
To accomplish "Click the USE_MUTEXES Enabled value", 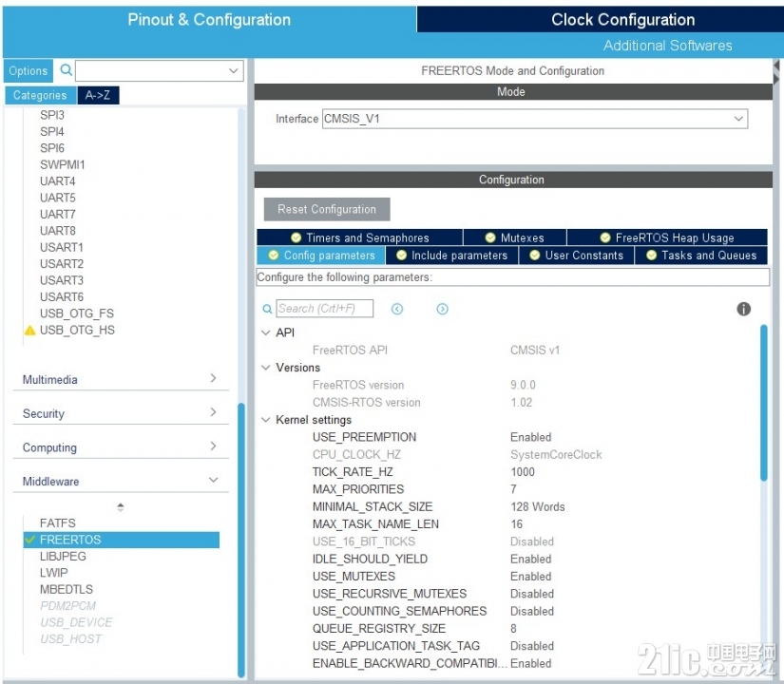I will pyautogui.click(x=531, y=577).
